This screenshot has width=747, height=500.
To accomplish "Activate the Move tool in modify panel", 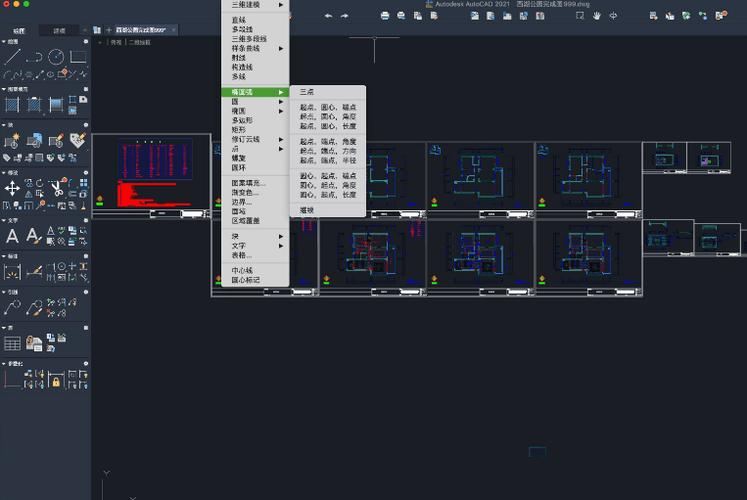I will coord(12,188).
